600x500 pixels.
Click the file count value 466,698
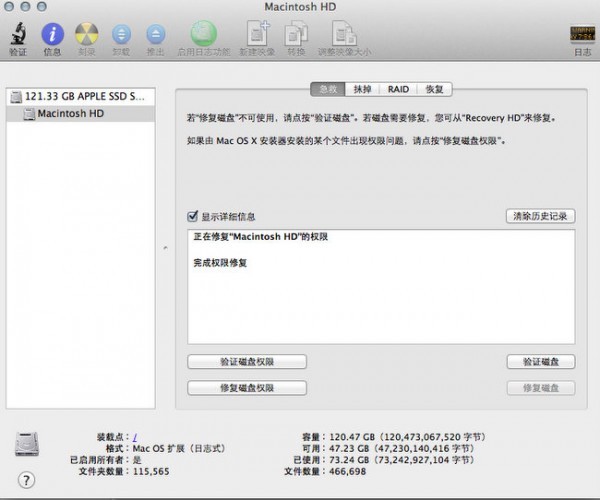[347, 471]
